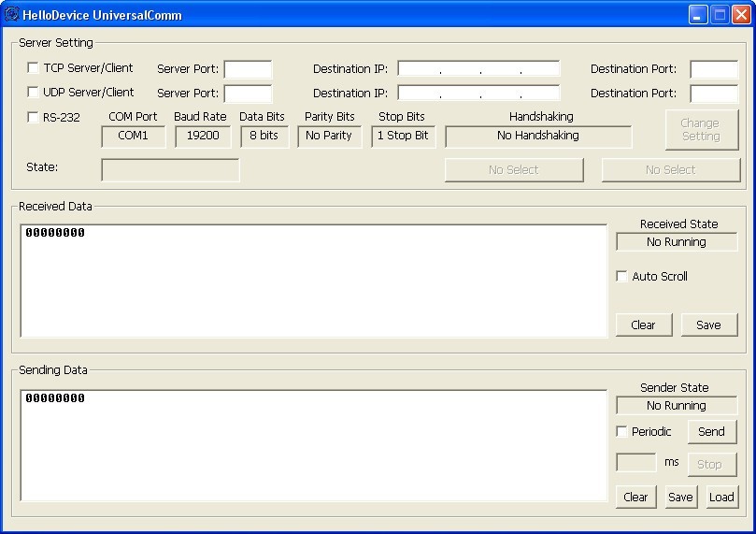Click the TCP Destination Port field
The width and height of the screenshot is (756, 534).
714,69
